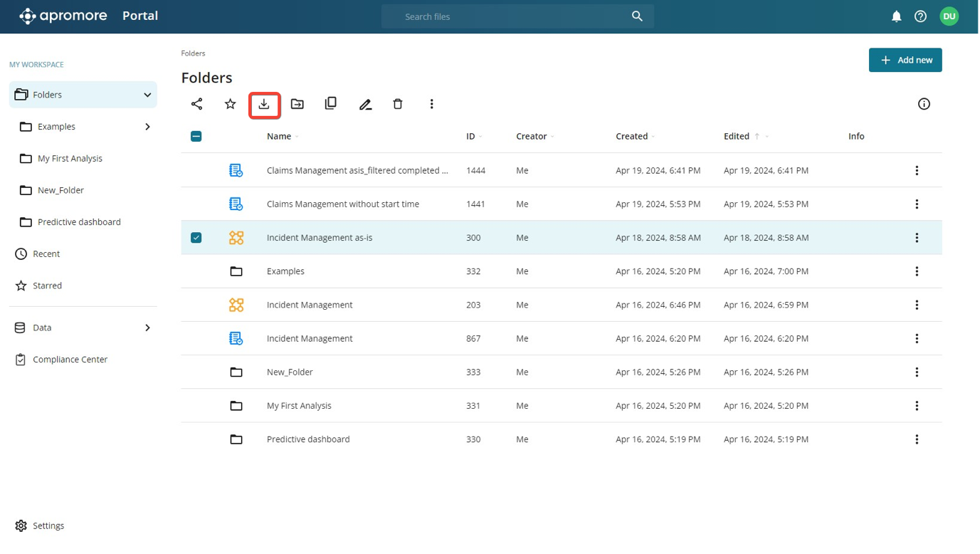
Task: Click the Rename pencil icon
Action: (x=365, y=105)
